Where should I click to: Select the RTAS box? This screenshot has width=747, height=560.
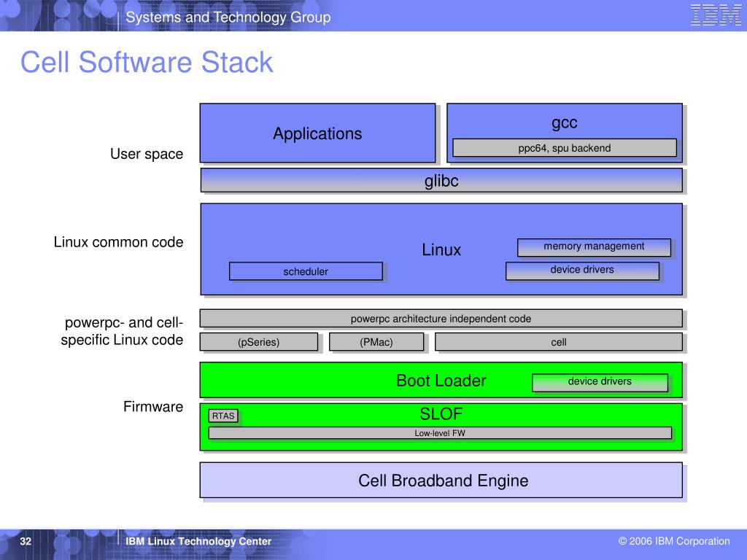tap(223, 416)
